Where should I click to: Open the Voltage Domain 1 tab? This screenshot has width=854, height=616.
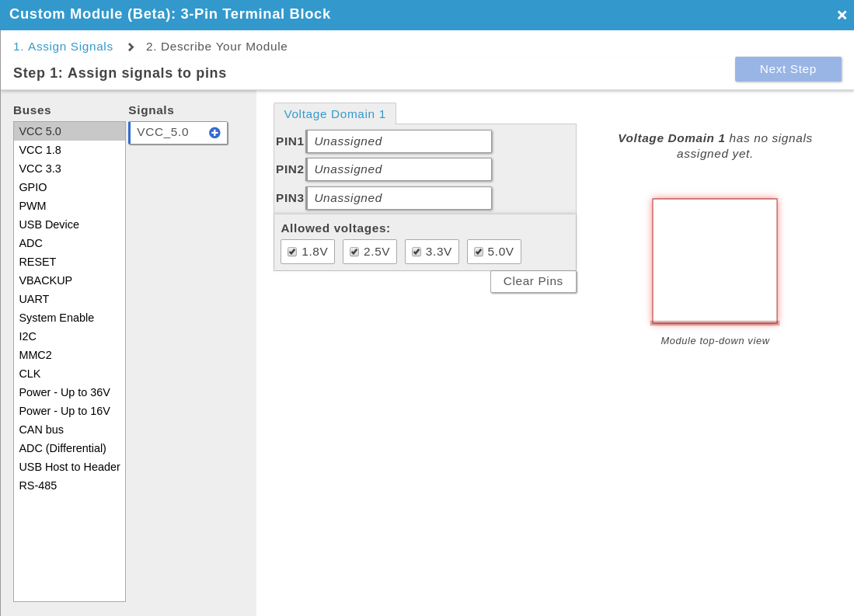pos(334,114)
